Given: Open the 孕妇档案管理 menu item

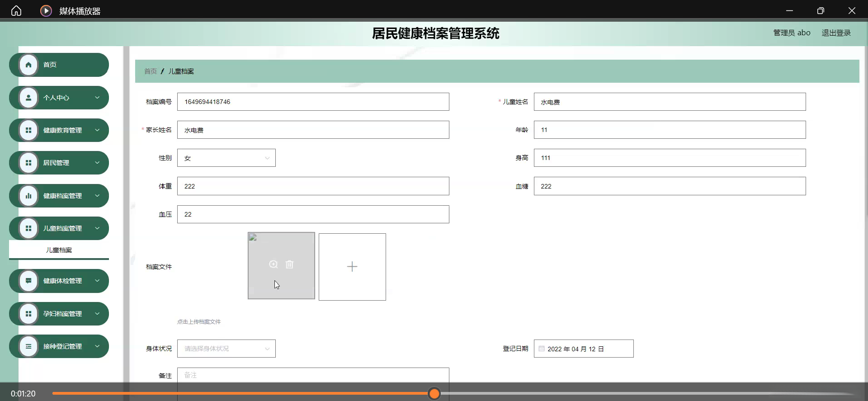Looking at the screenshot, I should (x=59, y=314).
